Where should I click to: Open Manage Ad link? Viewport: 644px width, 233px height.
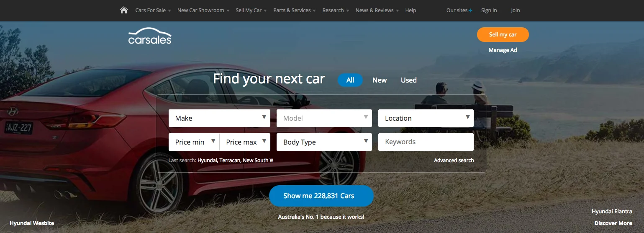tap(503, 50)
